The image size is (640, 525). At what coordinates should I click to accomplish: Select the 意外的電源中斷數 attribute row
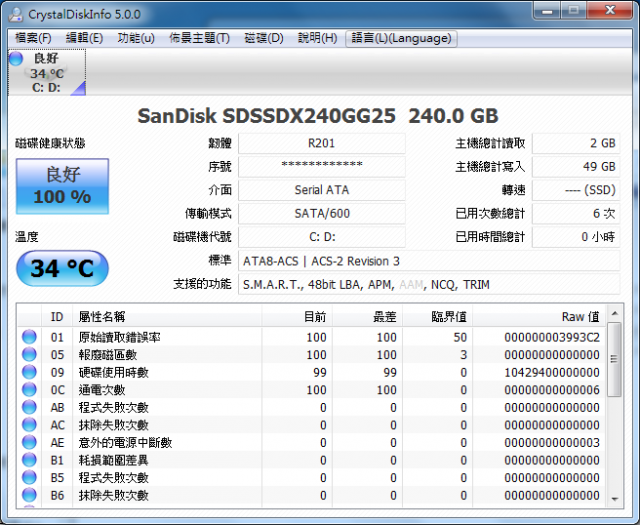point(312,443)
